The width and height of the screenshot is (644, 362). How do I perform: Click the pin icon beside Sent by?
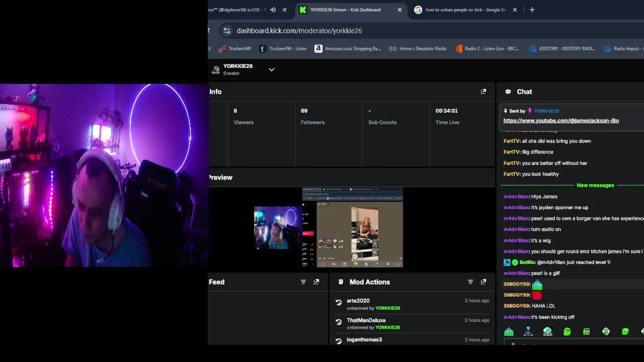click(505, 111)
